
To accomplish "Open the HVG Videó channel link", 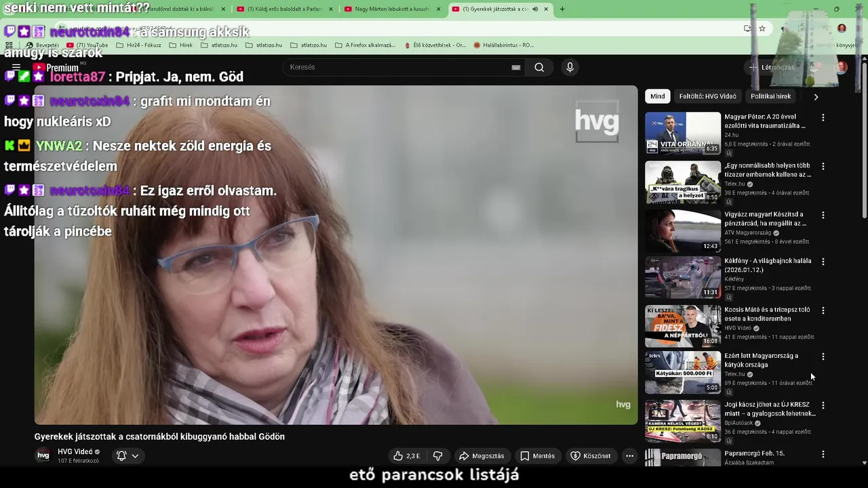I will point(75,451).
